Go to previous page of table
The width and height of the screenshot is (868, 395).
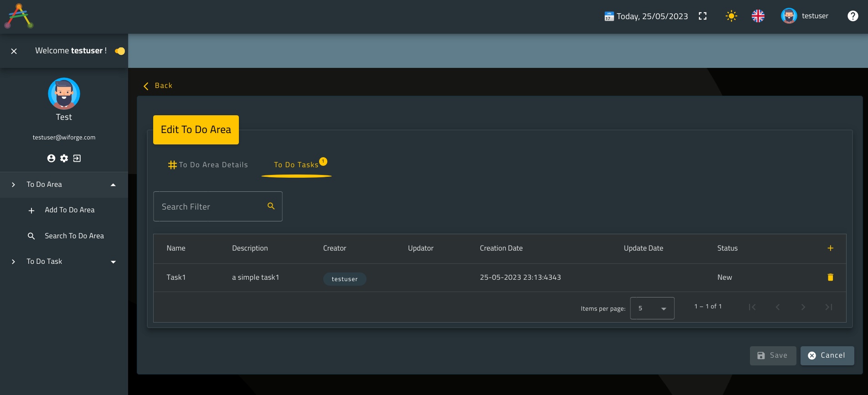(778, 307)
